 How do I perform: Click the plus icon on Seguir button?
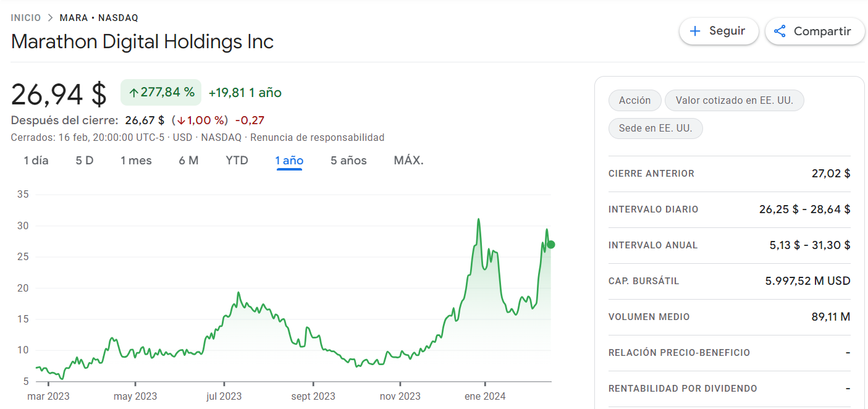[x=695, y=31]
